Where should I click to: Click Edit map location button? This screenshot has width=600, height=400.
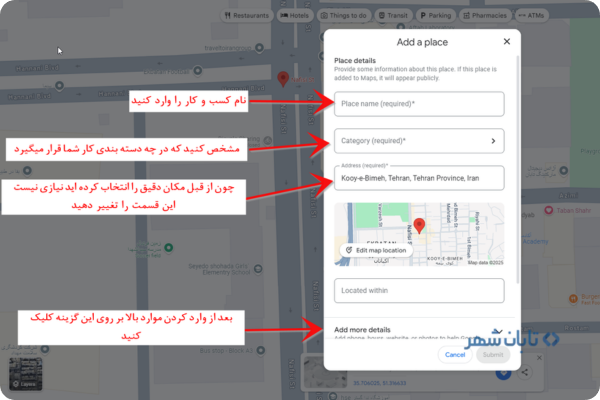(x=377, y=250)
